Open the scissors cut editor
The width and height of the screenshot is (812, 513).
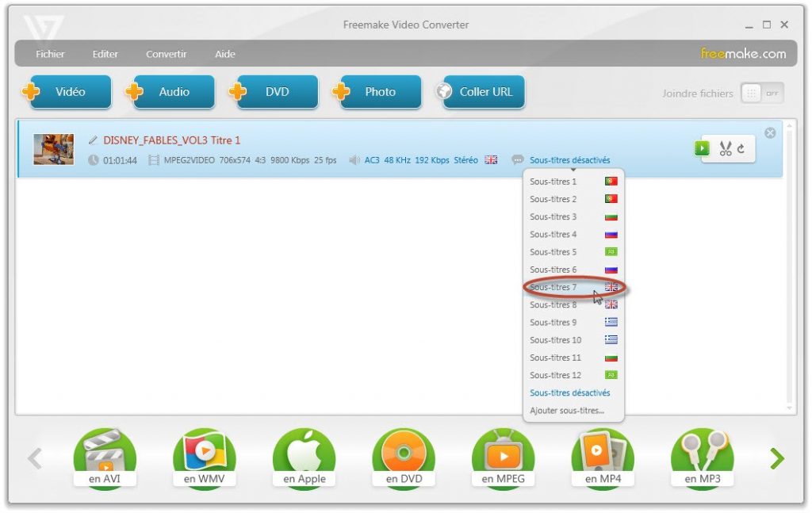point(725,148)
